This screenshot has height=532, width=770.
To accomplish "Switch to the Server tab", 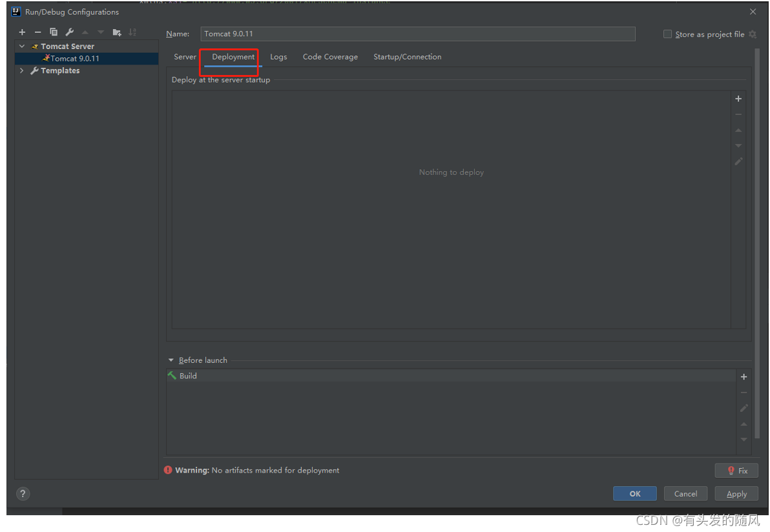I will coord(185,57).
